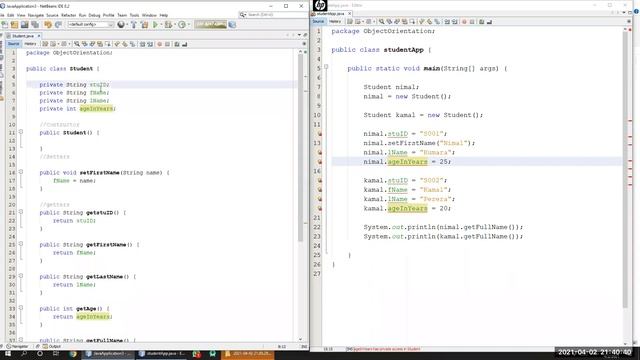The width and height of the screenshot is (640, 360).
Task: Click the error marker on line 15 gutter
Action: click(320, 162)
